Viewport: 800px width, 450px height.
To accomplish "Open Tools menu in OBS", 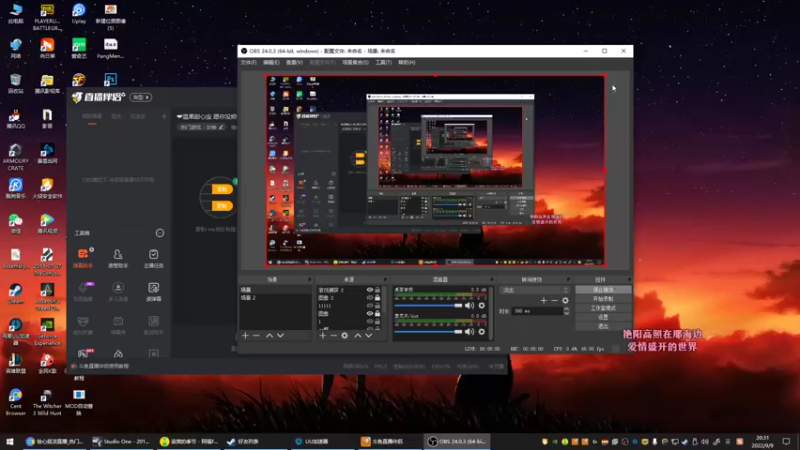I will (x=383, y=62).
